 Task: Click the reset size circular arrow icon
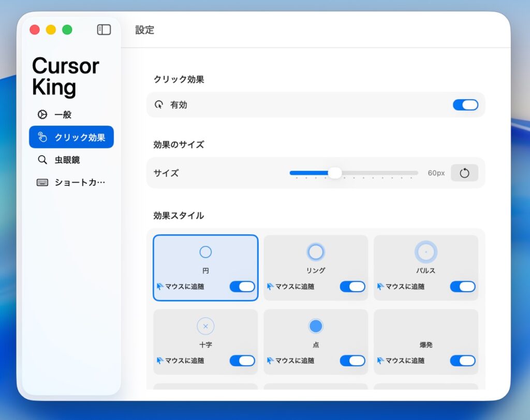(x=464, y=173)
